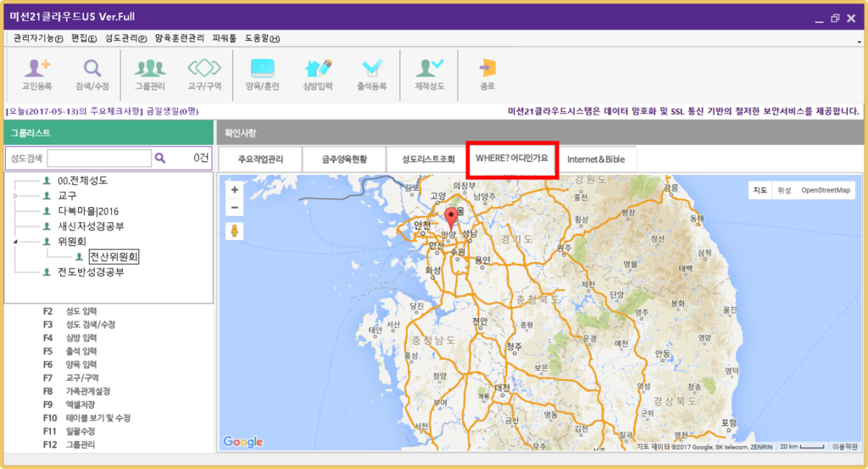Screen dimensions: 868x469
Task: Click the F12 그룹관리 shortcut entry
Action: 69,444
